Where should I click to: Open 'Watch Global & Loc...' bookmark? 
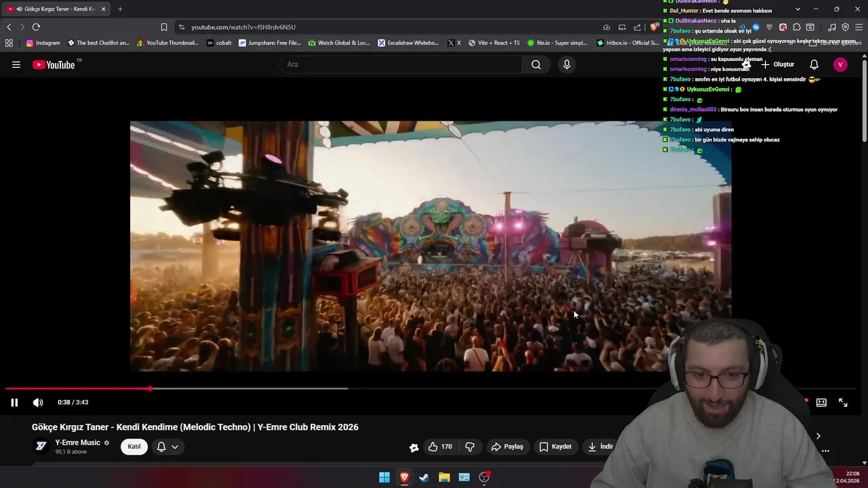tap(339, 43)
